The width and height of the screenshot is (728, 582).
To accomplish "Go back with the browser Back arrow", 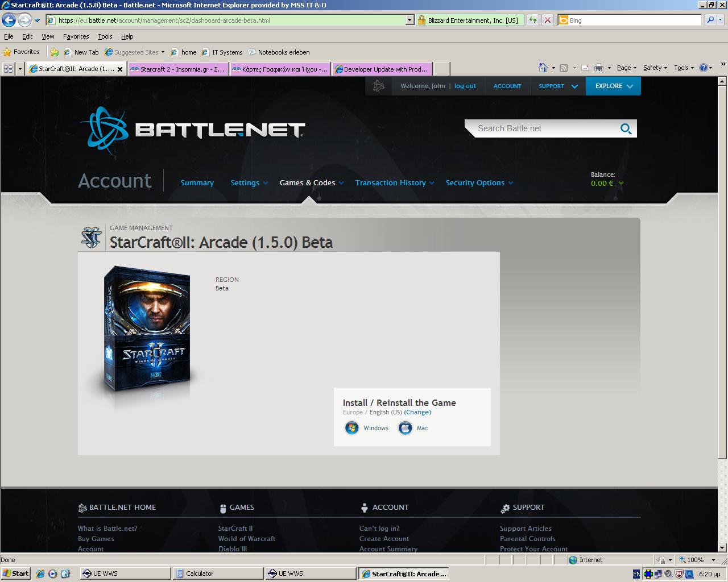I will click(9, 20).
